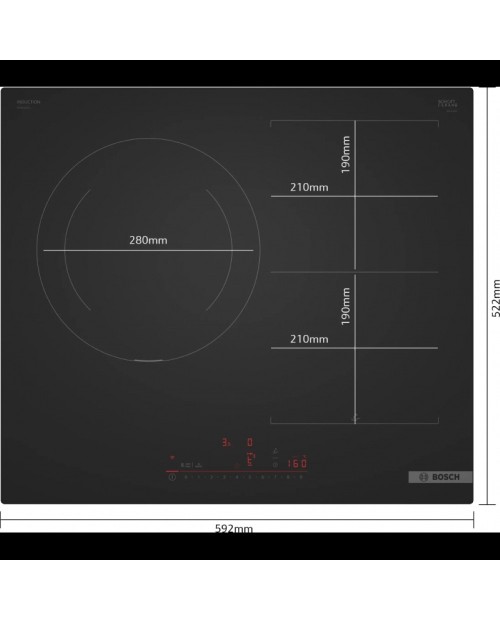Click the Bosch logo badge
500x620 pixels.
[440, 477]
